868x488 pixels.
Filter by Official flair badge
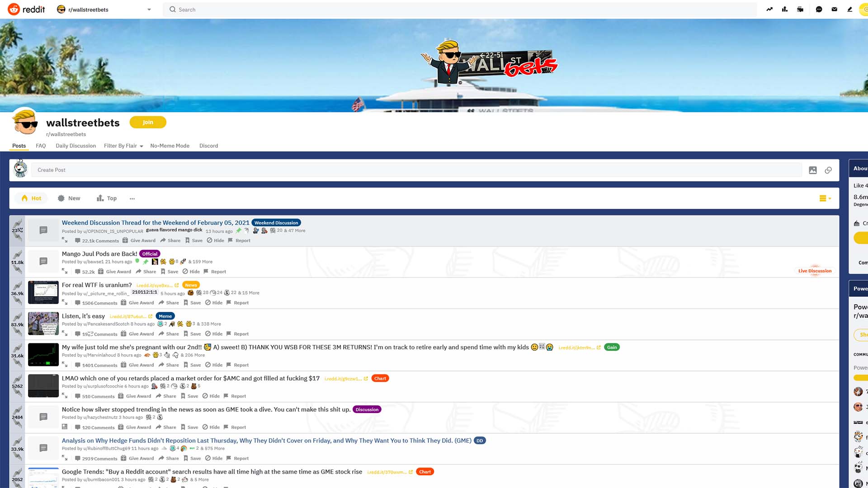pyautogui.click(x=150, y=254)
